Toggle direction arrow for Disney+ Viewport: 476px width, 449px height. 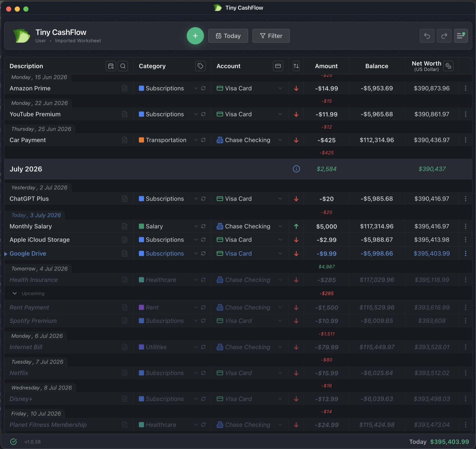pos(296,399)
